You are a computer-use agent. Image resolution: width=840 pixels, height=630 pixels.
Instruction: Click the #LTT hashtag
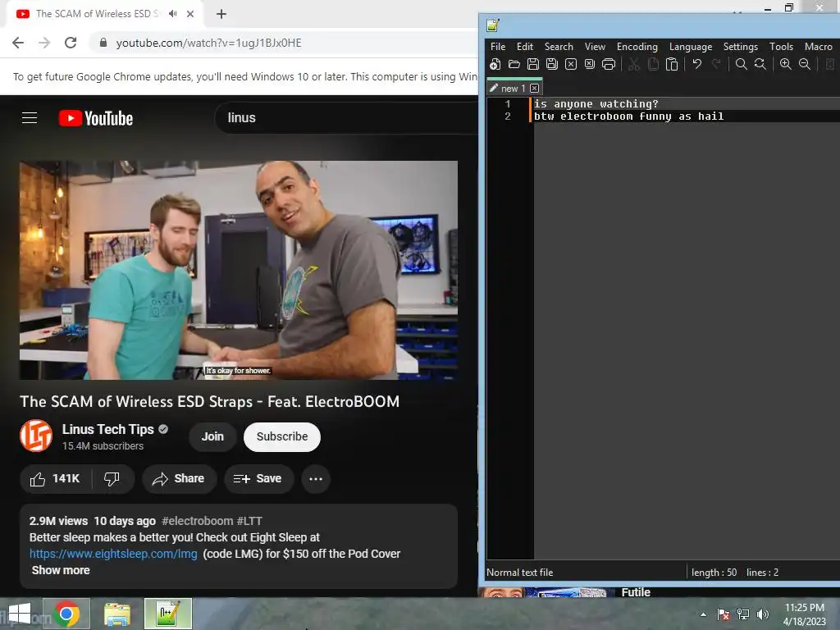click(x=249, y=521)
